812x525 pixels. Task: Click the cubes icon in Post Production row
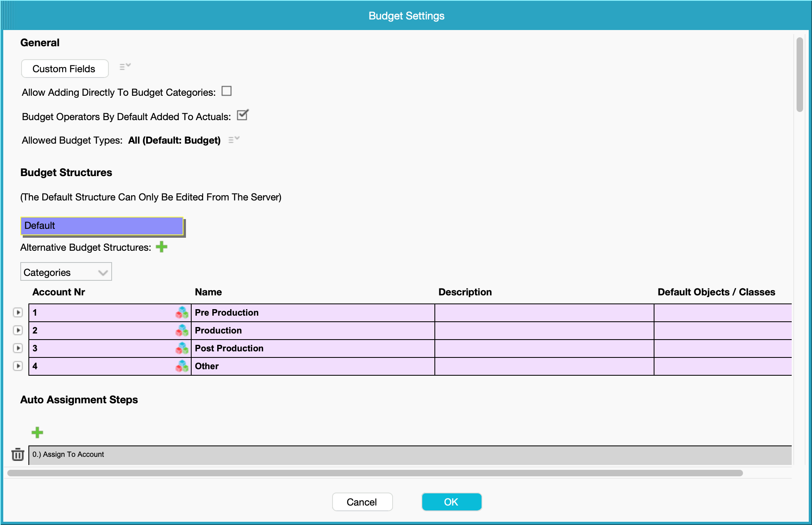[x=182, y=348]
